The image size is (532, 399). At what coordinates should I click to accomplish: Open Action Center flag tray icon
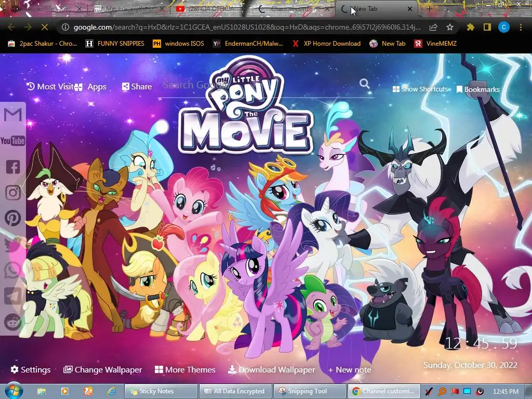pos(455,392)
